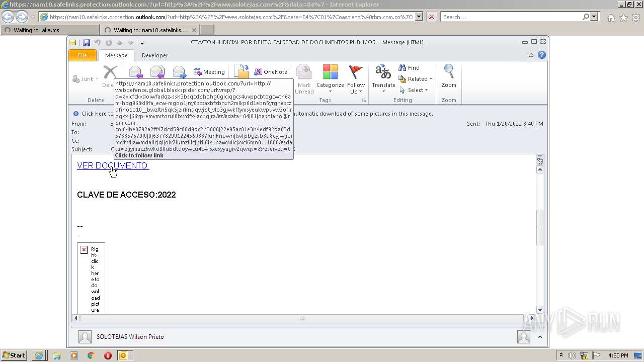Click the Delete message X icon
The width and height of the screenshot is (644, 362).
tap(110, 72)
